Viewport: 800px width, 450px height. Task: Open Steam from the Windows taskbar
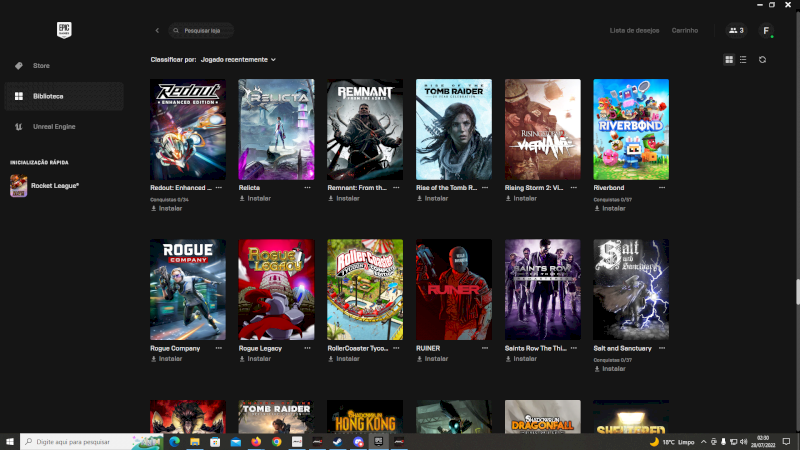point(338,441)
